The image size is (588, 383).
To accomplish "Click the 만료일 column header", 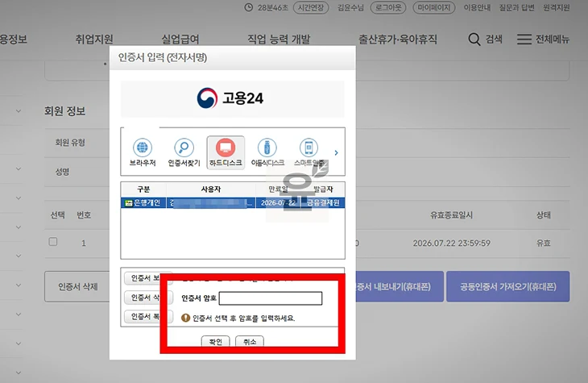I will click(x=278, y=189).
